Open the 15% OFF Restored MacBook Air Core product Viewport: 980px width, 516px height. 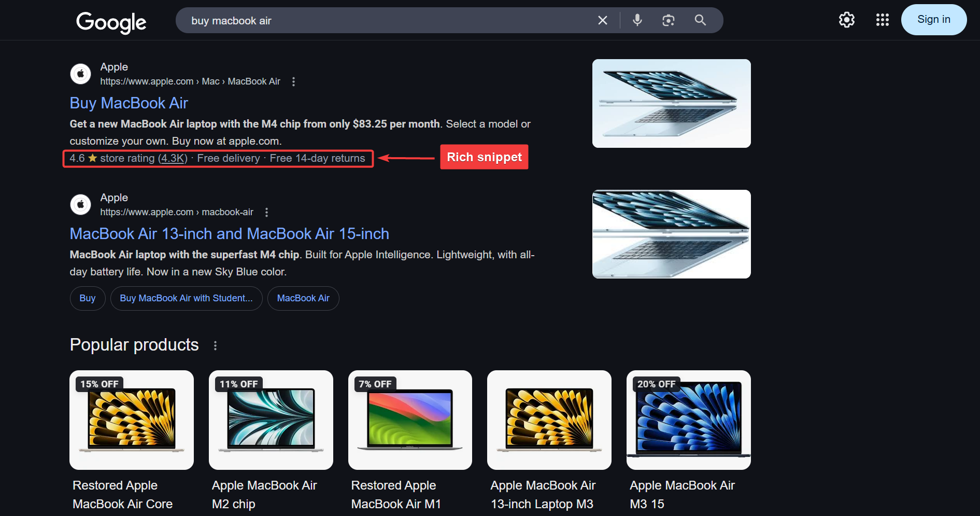pos(132,420)
